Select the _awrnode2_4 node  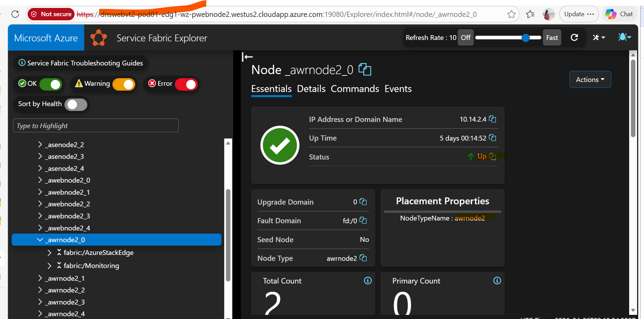65,314
